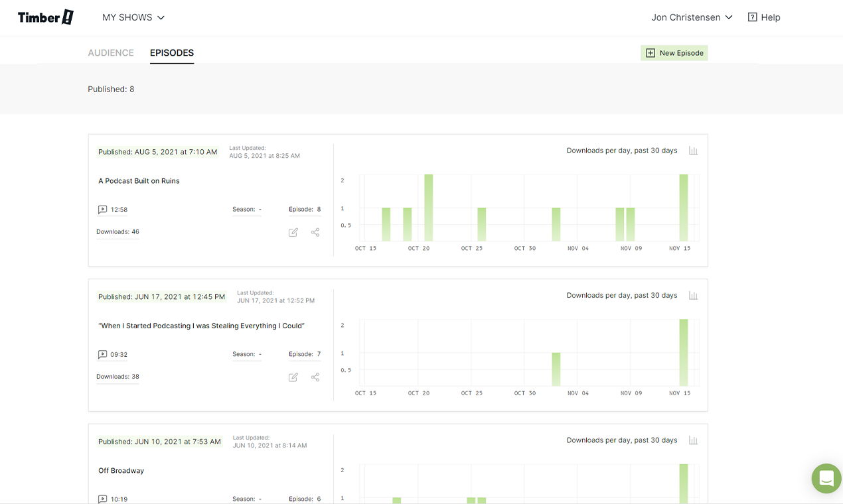Select the EPISODES tab
Image resolution: width=843 pixels, height=504 pixels.
[x=172, y=53]
